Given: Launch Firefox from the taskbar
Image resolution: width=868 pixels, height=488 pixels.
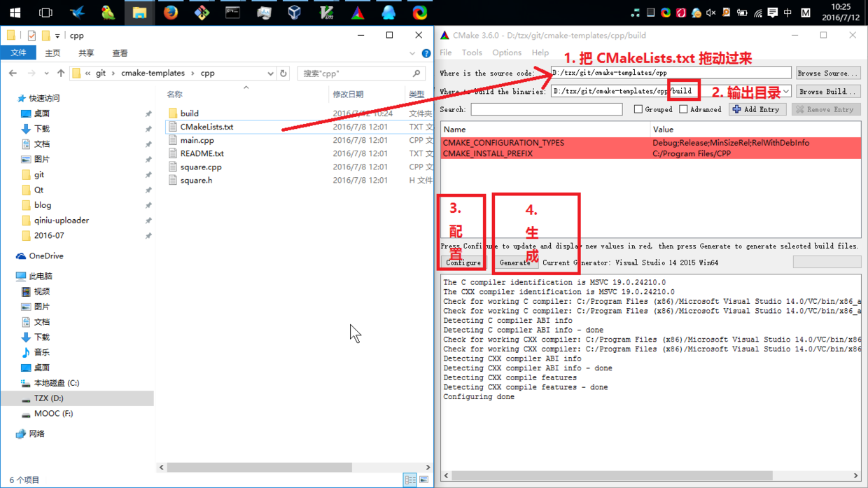Looking at the screenshot, I should (x=171, y=13).
